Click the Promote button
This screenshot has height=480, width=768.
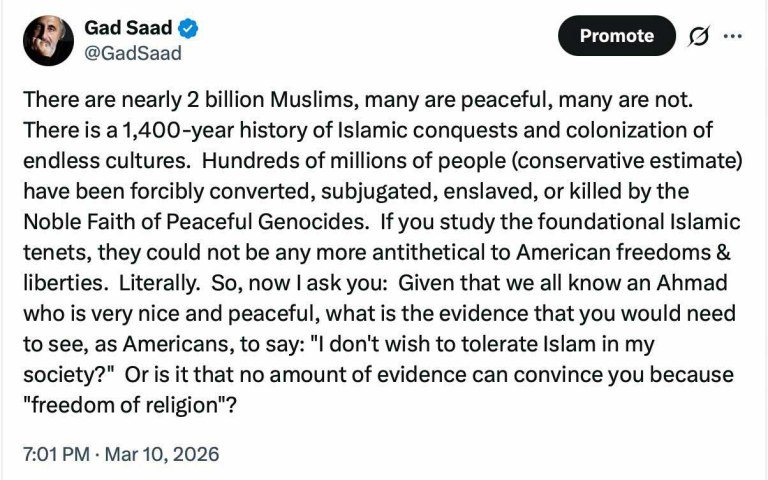(617, 36)
